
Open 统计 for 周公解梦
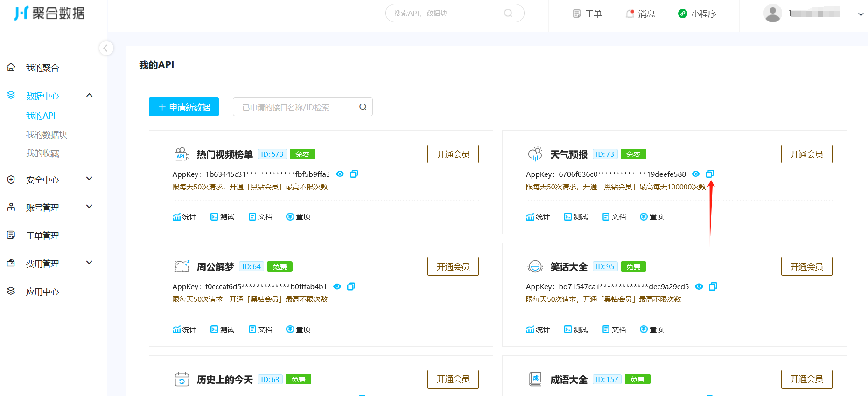184,329
